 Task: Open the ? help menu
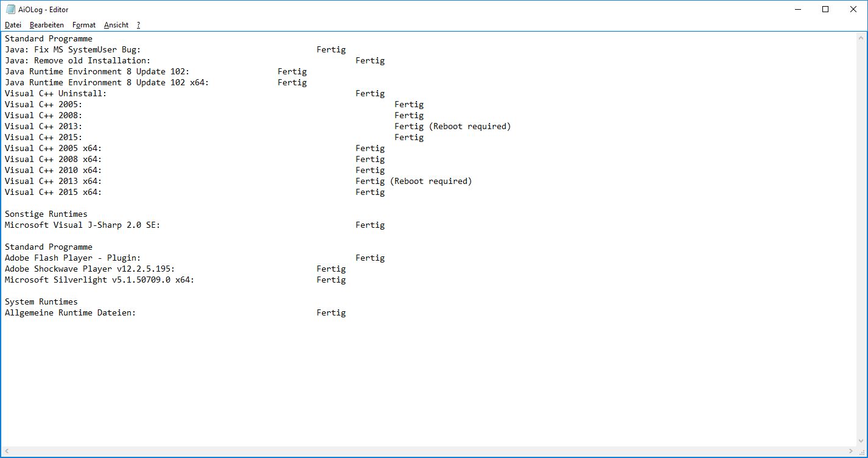coord(138,25)
